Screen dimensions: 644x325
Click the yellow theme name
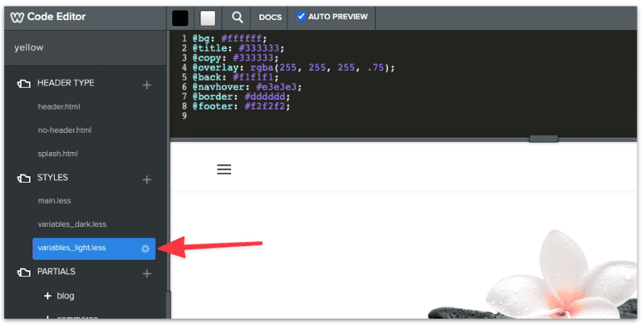point(29,47)
